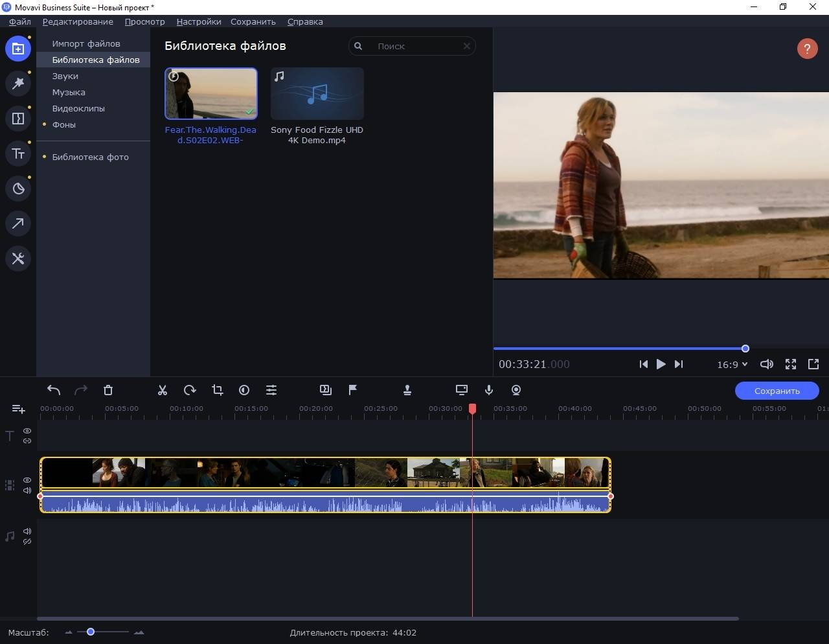The image size is (829, 644).
Task: Click the preview seek bar handle
Action: [745, 349]
